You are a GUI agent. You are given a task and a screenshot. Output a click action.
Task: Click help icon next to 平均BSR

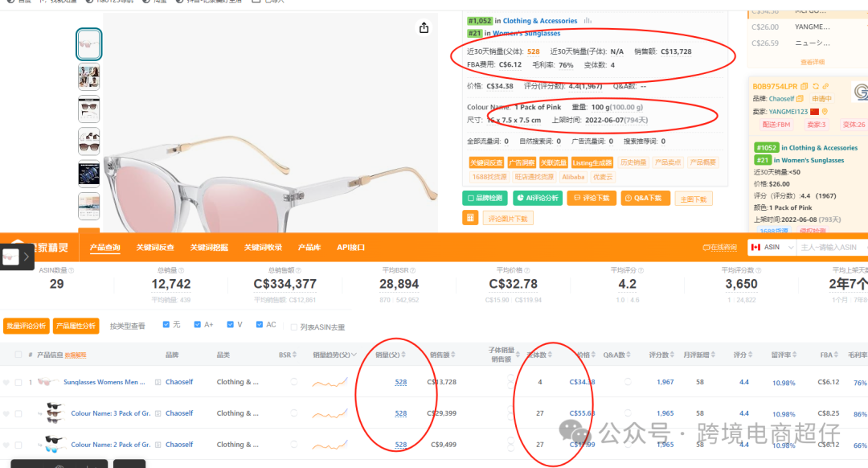coord(413,270)
